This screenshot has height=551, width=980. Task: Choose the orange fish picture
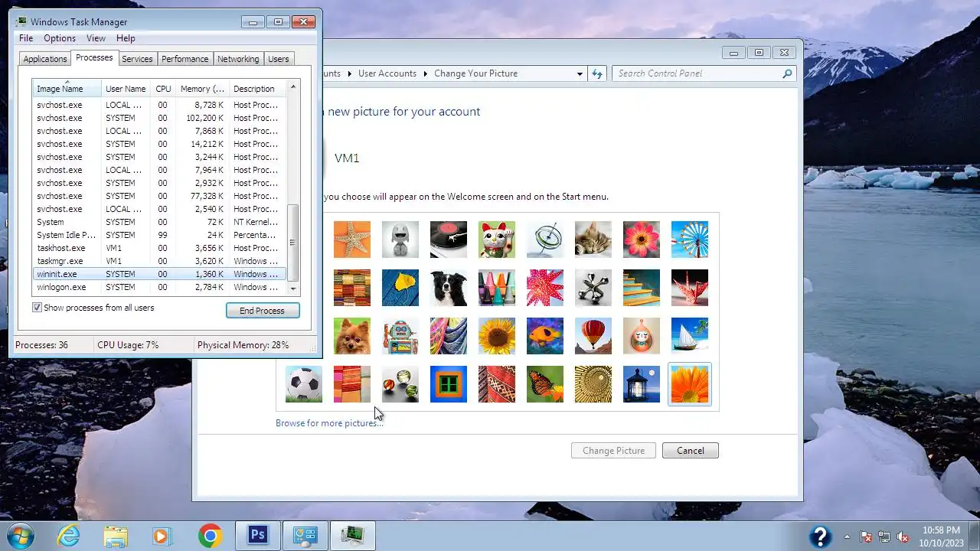click(545, 336)
